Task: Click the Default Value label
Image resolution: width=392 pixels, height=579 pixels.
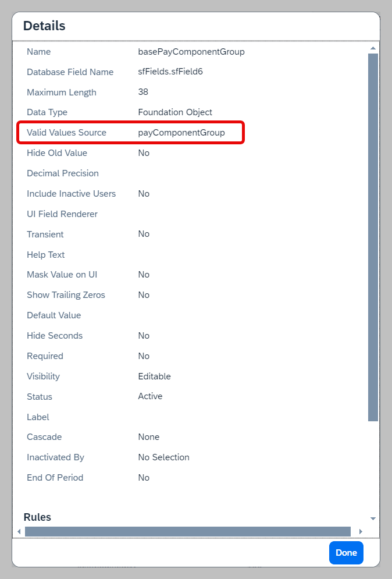Action: pos(54,315)
